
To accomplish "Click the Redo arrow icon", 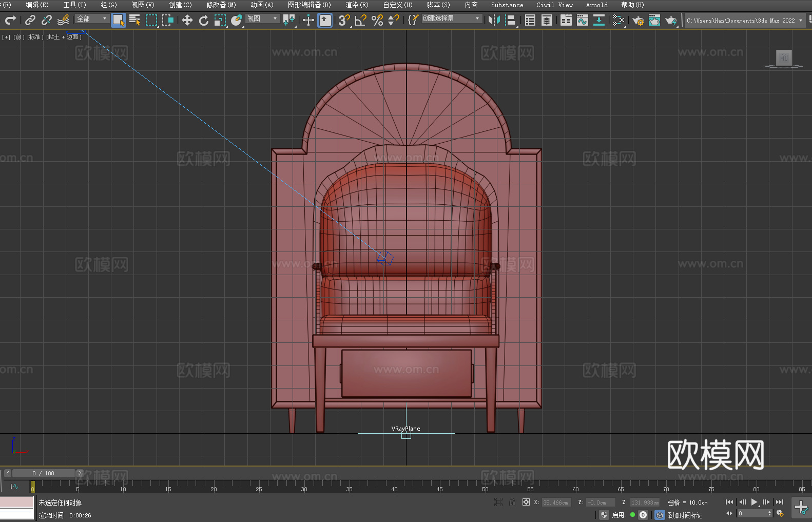I will pyautogui.click(x=10, y=20).
